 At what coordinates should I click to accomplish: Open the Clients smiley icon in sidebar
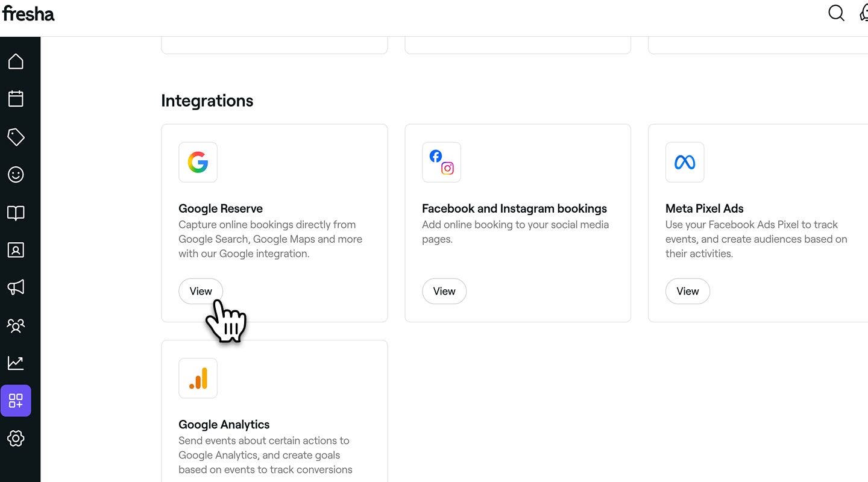point(16,175)
